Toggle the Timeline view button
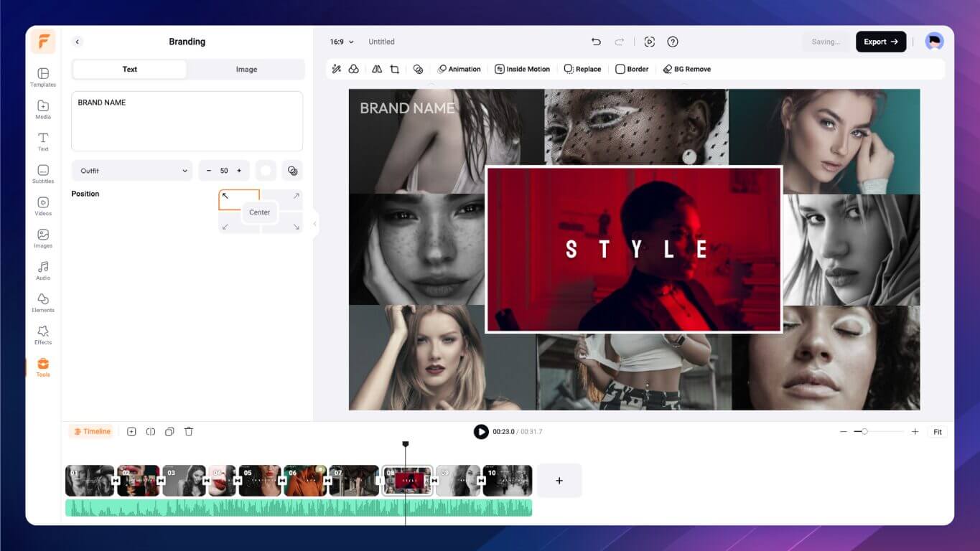The height and width of the screenshot is (551, 980). click(91, 431)
